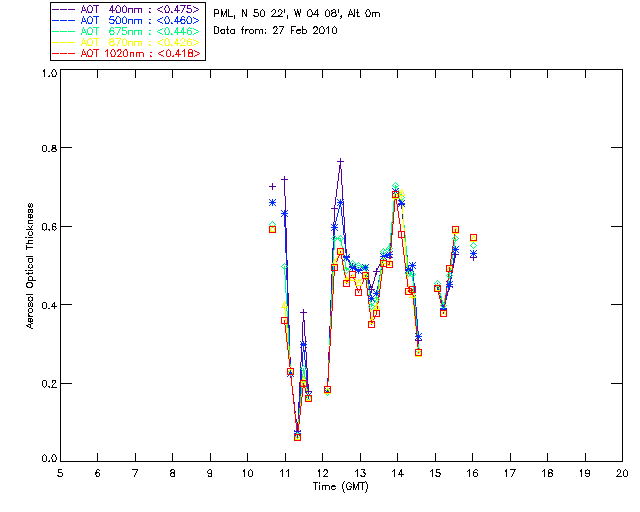Viewport: 640px width, 512px height.
Task: Click the 'PML, N 50 22', W 04 08', Alt 0m' location text
Action: pyautogui.click(x=297, y=14)
